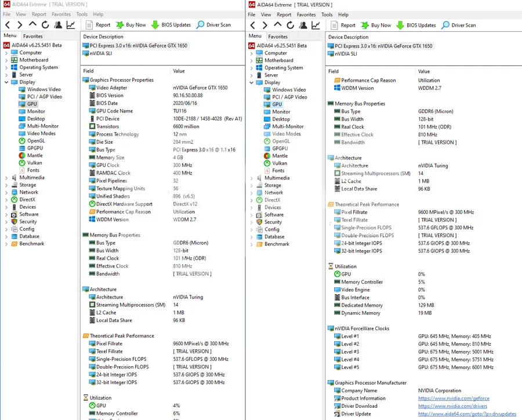Select GPU Code Name row in left window

[162, 111]
